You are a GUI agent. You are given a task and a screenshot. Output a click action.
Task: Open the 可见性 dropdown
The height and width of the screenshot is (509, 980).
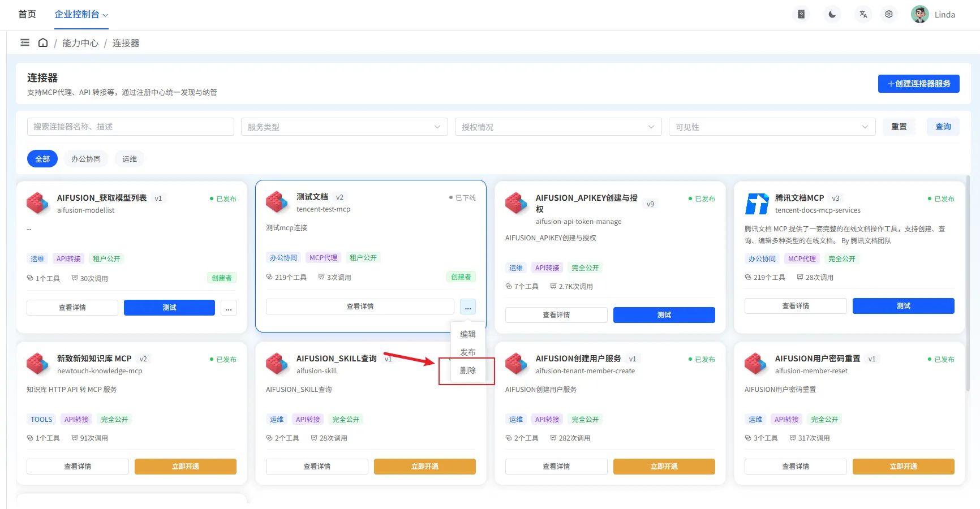point(772,127)
